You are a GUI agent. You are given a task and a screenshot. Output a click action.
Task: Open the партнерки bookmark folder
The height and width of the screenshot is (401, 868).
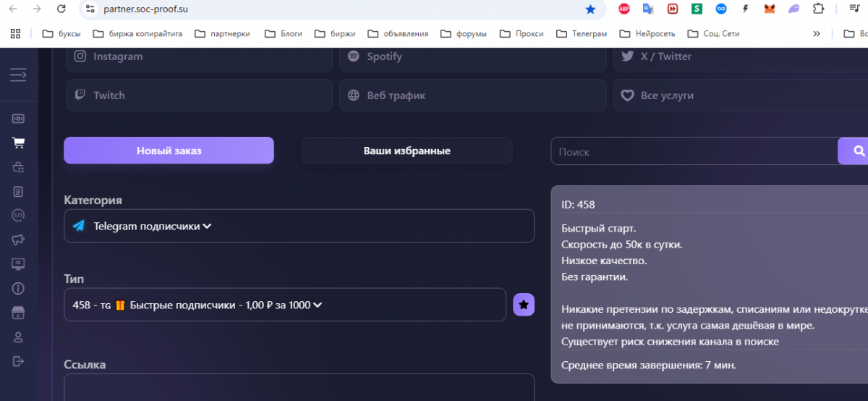[223, 33]
